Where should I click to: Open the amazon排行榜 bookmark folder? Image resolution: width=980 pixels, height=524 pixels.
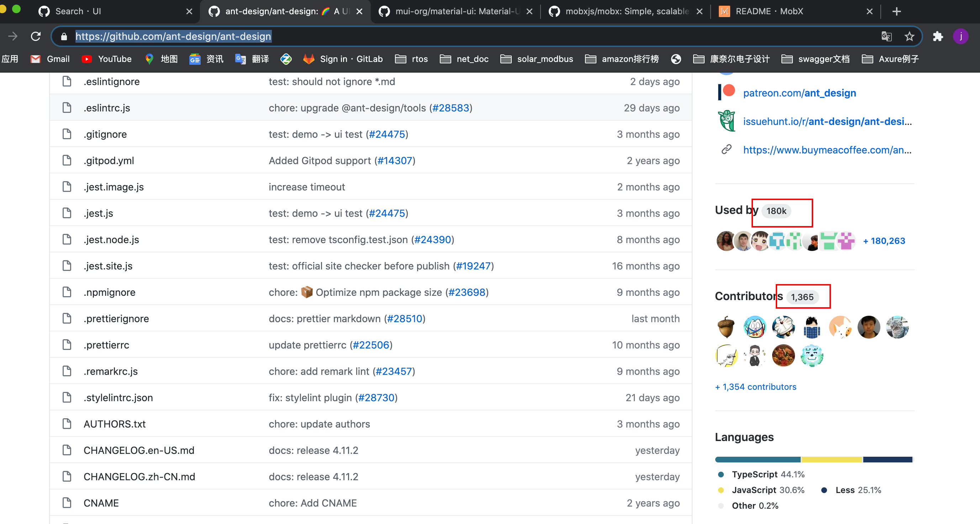tap(622, 59)
